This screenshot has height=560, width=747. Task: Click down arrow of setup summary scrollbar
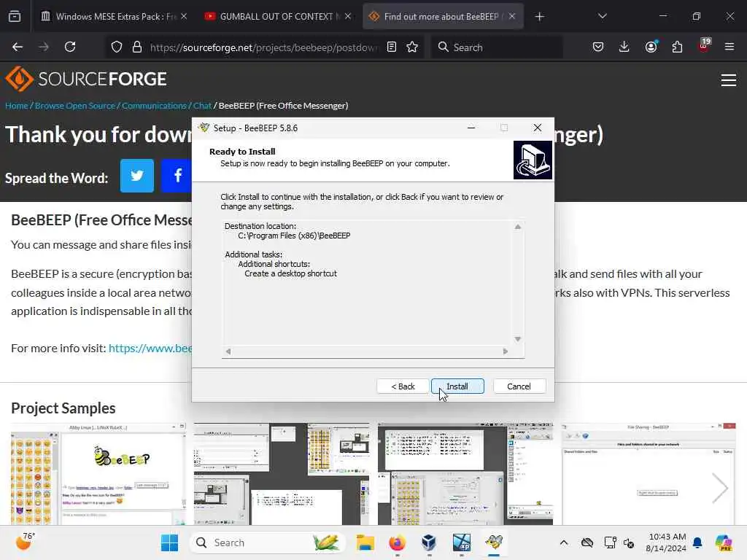coord(518,339)
